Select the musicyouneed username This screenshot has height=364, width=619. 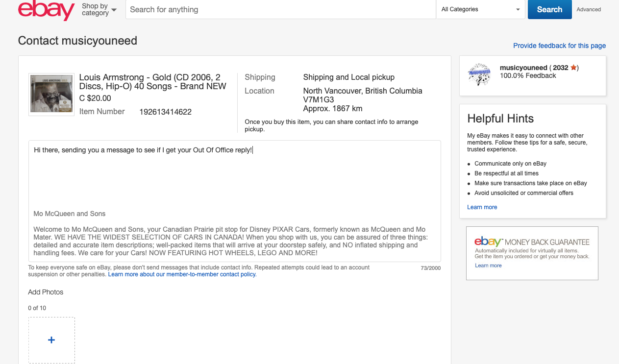tap(523, 68)
